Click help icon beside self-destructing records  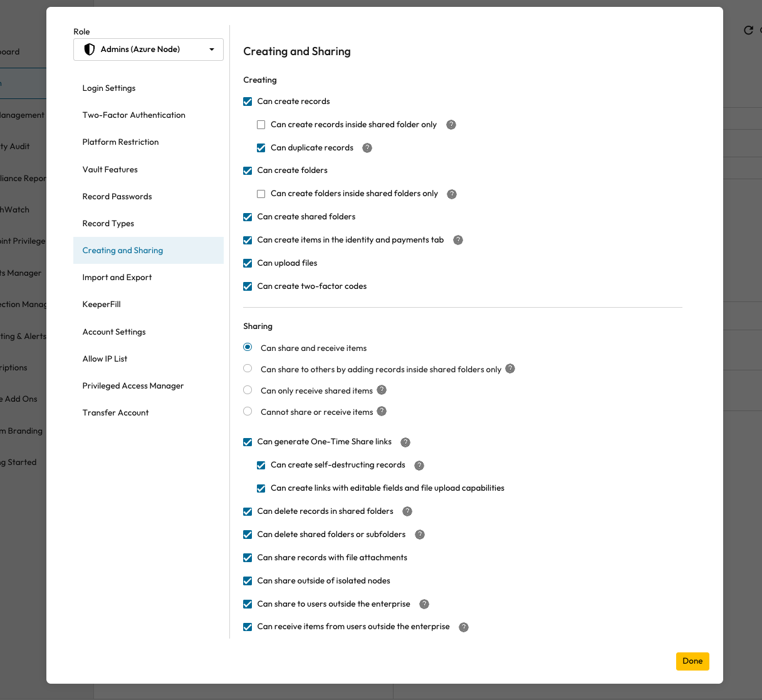(419, 466)
